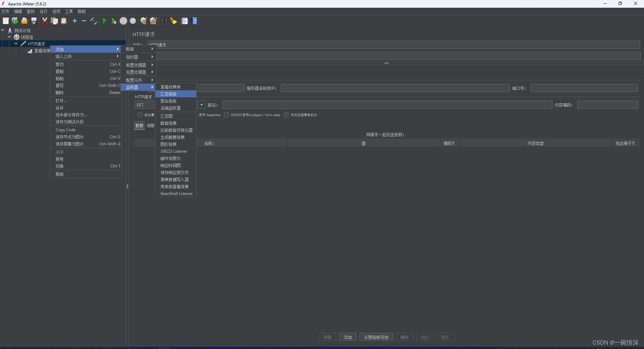Open the HTTP method GET dropdown arrow
The width and height of the screenshot is (644, 349).
pos(202,105)
